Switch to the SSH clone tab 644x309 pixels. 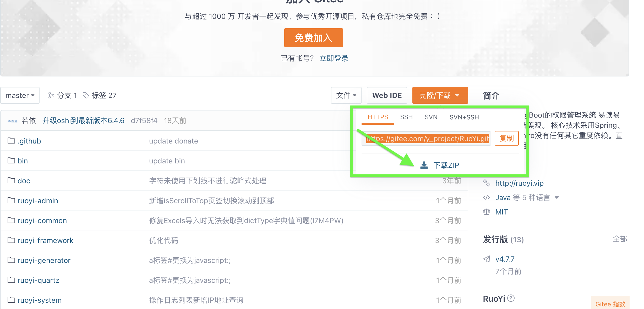click(406, 117)
